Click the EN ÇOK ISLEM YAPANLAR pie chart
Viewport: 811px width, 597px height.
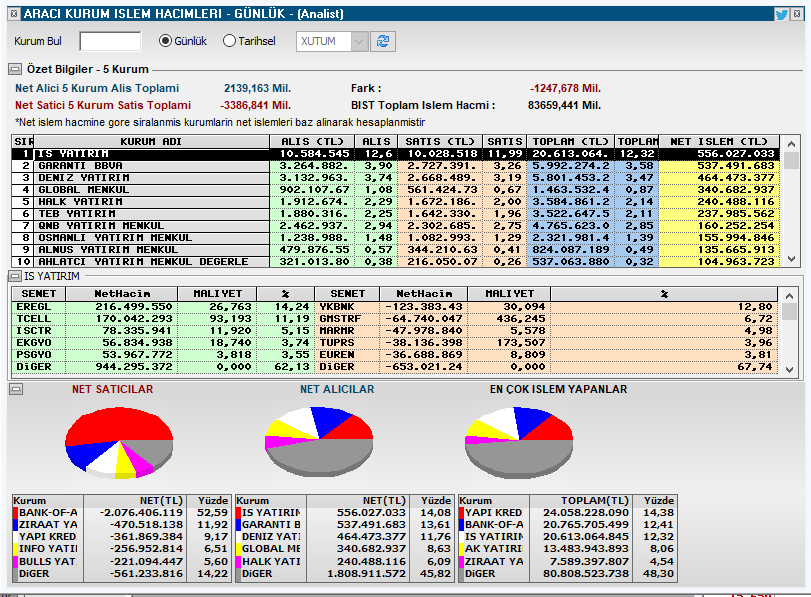(519, 442)
